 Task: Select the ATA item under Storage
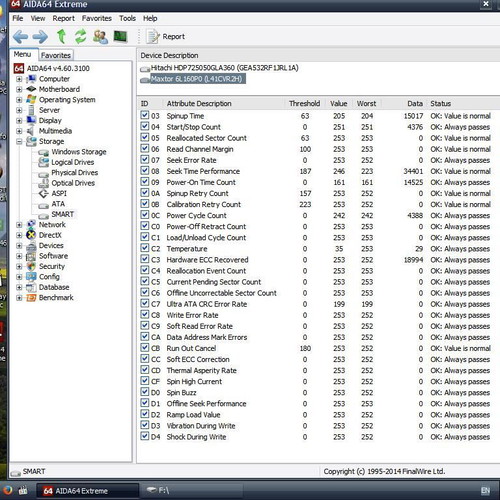[58, 204]
